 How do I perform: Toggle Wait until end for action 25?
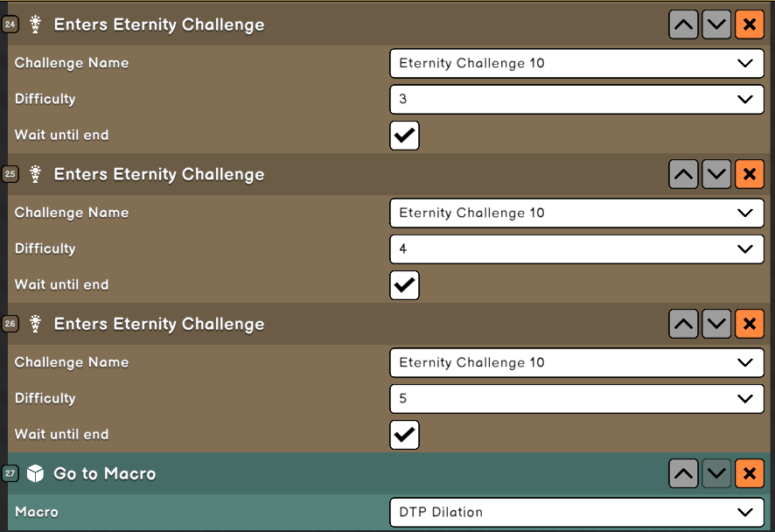tap(404, 285)
